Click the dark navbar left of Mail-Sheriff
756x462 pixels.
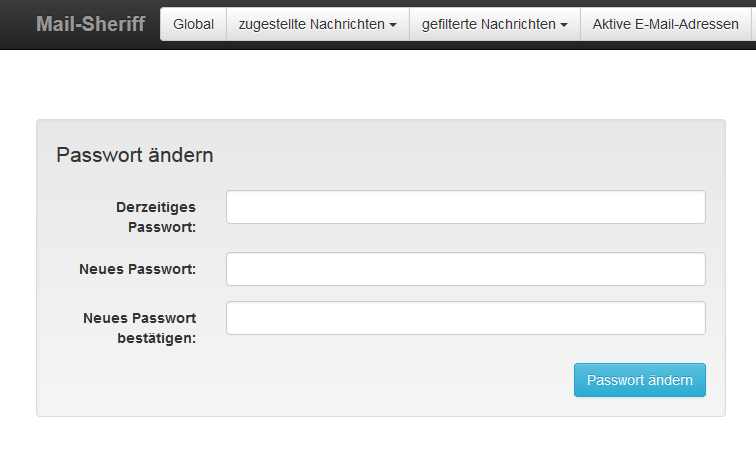click(17, 24)
